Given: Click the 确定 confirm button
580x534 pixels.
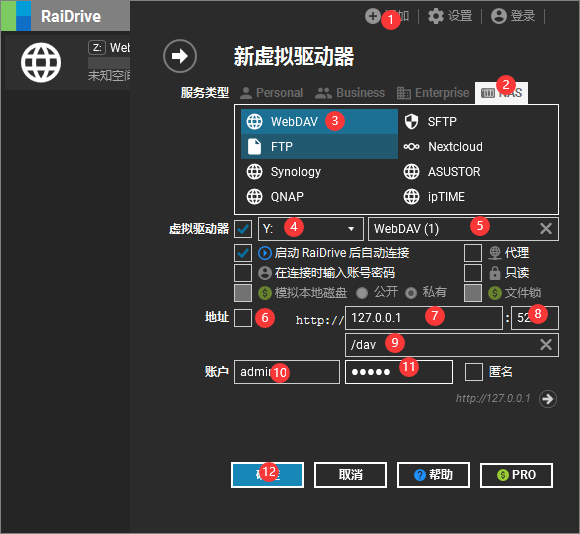Looking at the screenshot, I should click(x=267, y=475).
